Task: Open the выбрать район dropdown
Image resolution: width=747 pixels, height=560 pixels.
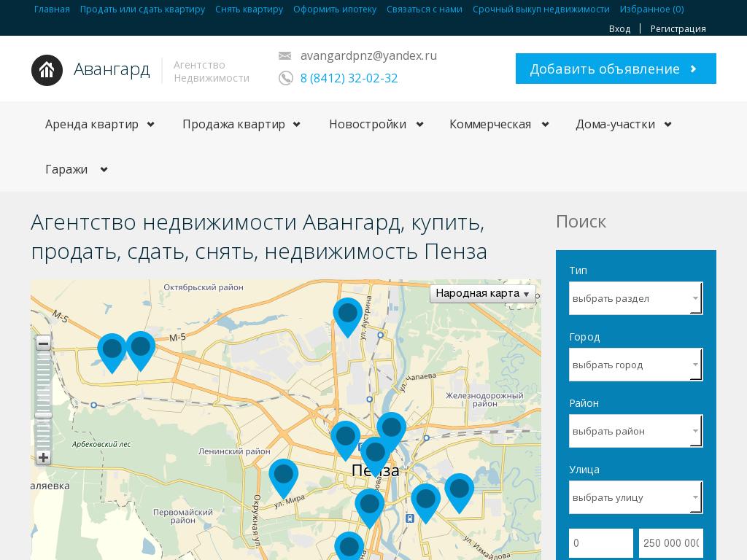Action: 635,430
